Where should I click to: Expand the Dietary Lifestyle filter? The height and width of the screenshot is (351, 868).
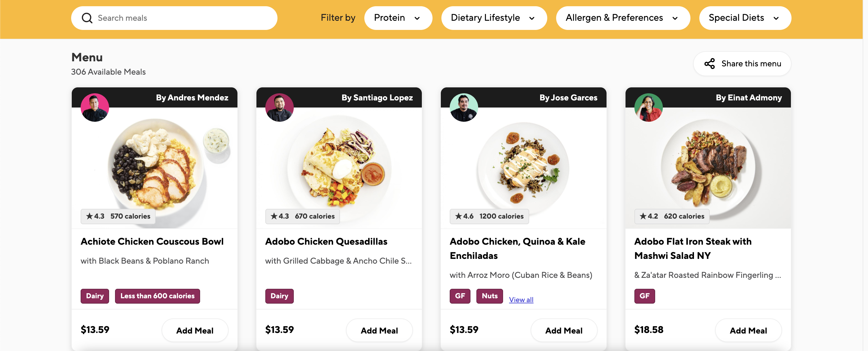(494, 18)
